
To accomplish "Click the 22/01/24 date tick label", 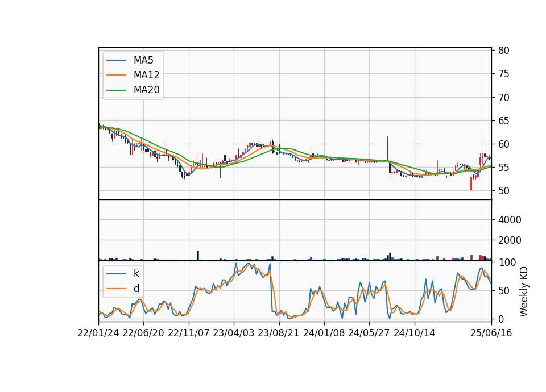I will pos(98,333).
